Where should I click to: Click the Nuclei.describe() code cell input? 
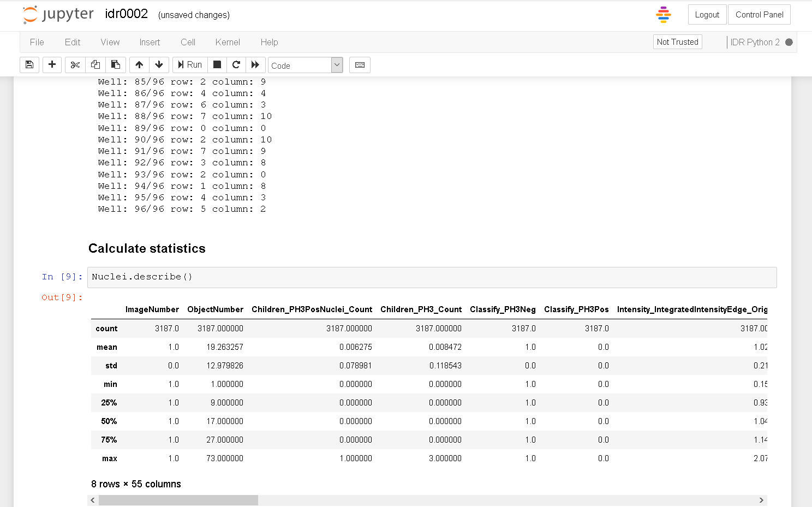tap(431, 277)
